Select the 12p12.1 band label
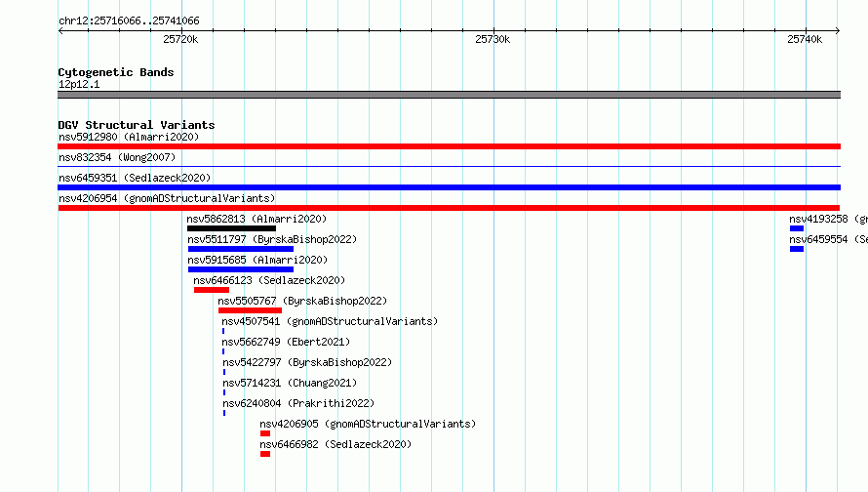Image resolution: width=868 pixels, height=492 pixels. pos(79,84)
